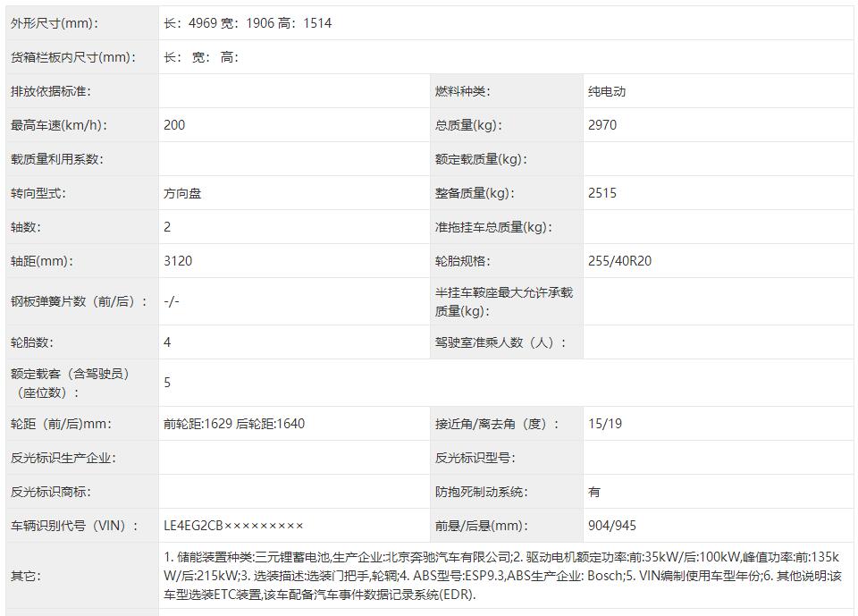Select the total mass value 2970
The width and height of the screenshot is (858, 616).
click(x=602, y=125)
